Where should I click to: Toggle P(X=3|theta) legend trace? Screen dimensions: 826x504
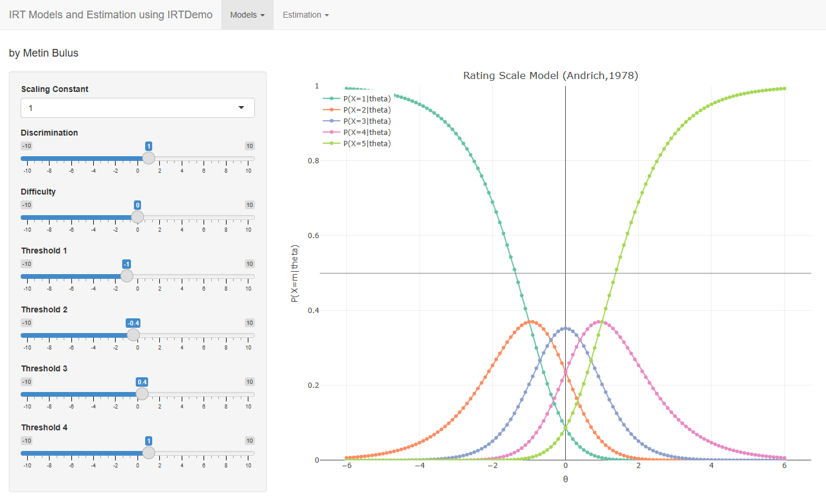[356, 121]
